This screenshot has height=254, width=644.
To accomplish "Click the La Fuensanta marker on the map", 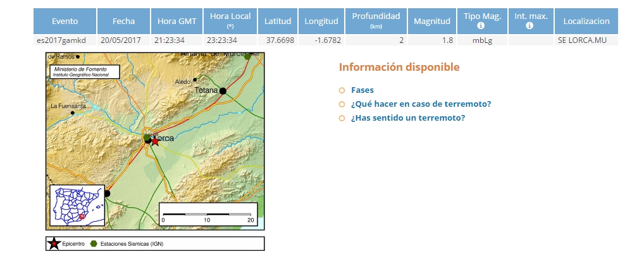I will [73, 113].
